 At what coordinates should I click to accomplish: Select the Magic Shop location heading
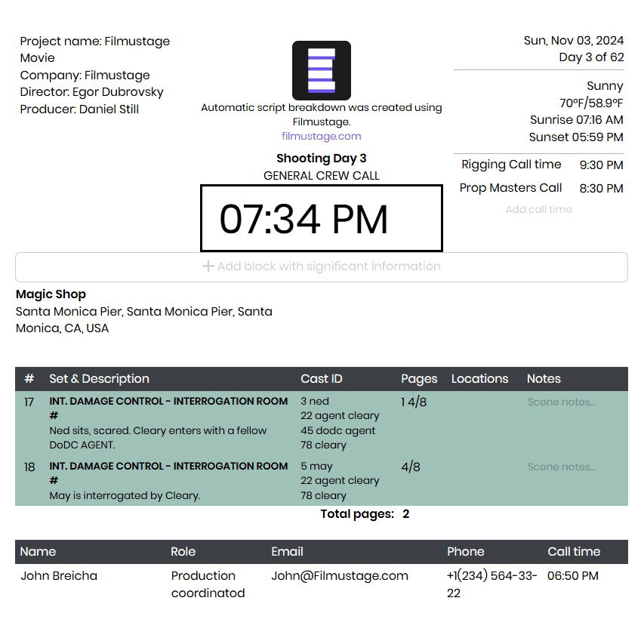[51, 294]
